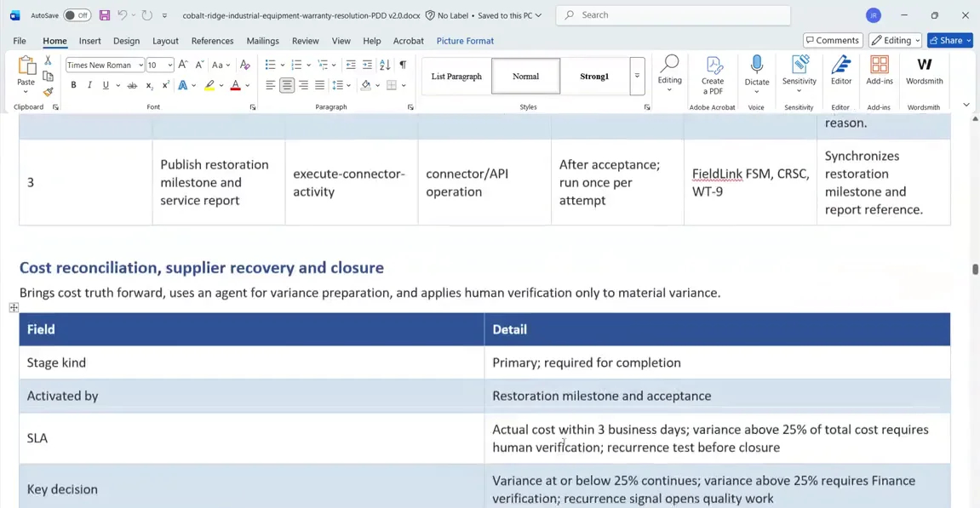Screen dimensions: 980x508
Task: Decrease paragraph indent
Action: 351,65
